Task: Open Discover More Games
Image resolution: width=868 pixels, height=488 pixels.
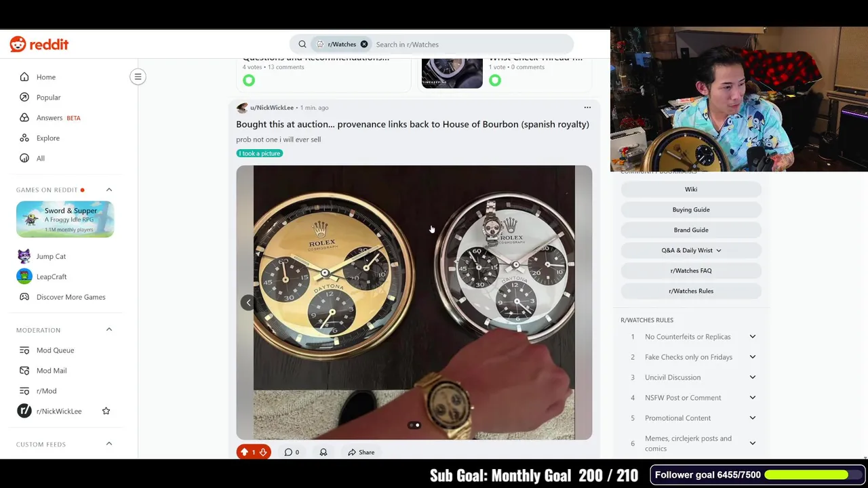Action: [x=71, y=297]
